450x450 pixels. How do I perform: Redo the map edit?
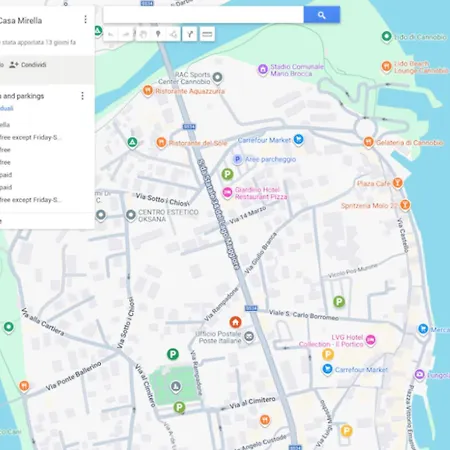[x=126, y=34]
